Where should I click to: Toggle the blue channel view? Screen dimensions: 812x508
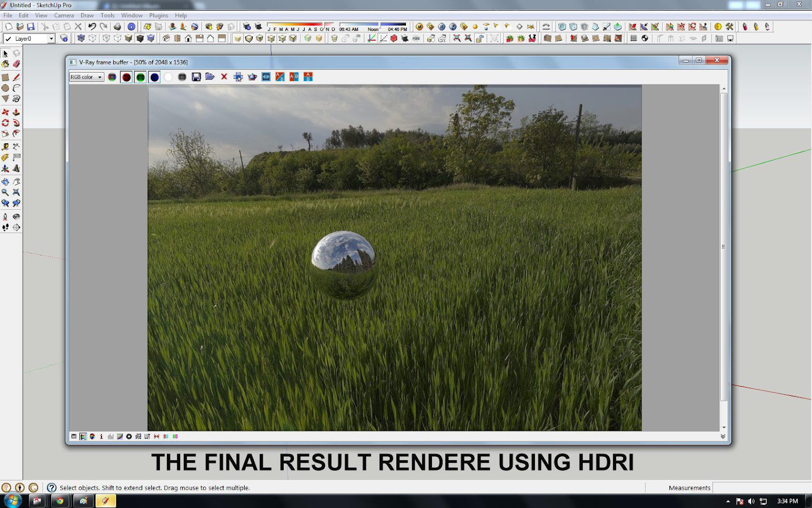[x=153, y=77]
